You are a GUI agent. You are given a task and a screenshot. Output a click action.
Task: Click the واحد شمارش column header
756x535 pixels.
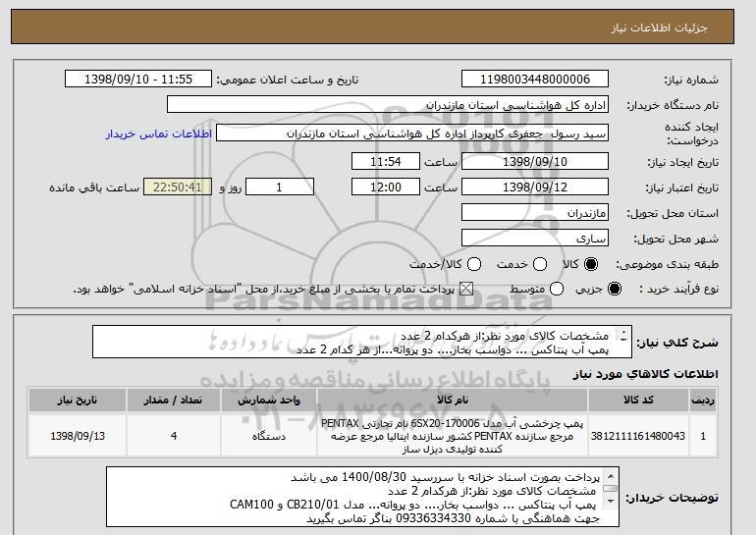coord(269,401)
